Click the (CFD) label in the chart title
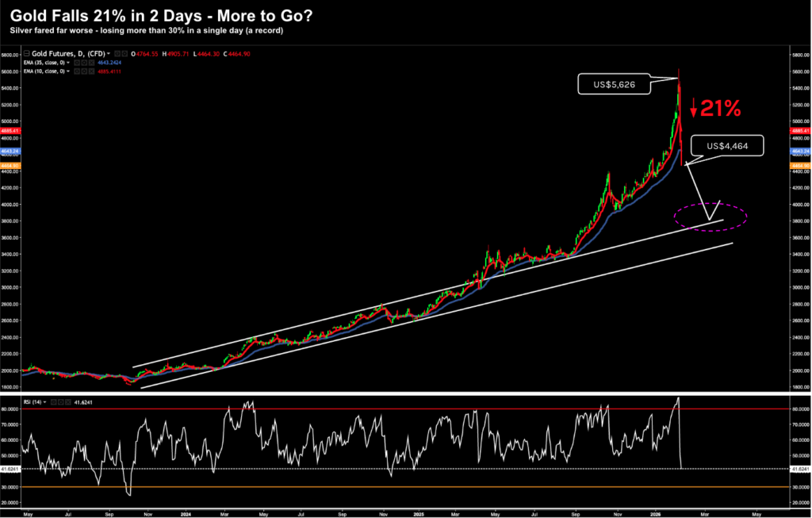The height and width of the screenshot is (518, 812). click(95, 53)
